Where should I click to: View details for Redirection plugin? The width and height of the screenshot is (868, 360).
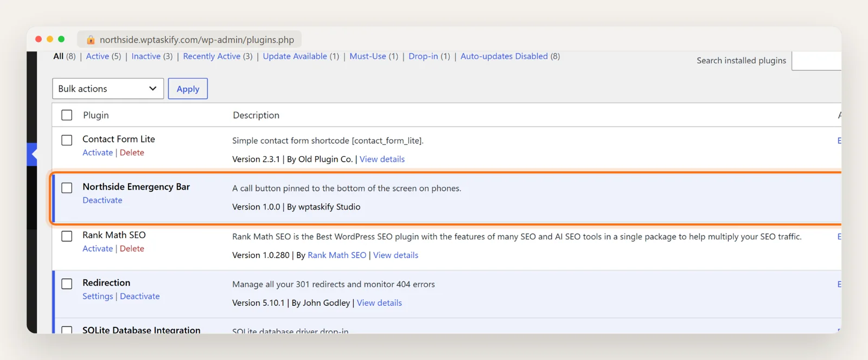click(x=379, y=303)
